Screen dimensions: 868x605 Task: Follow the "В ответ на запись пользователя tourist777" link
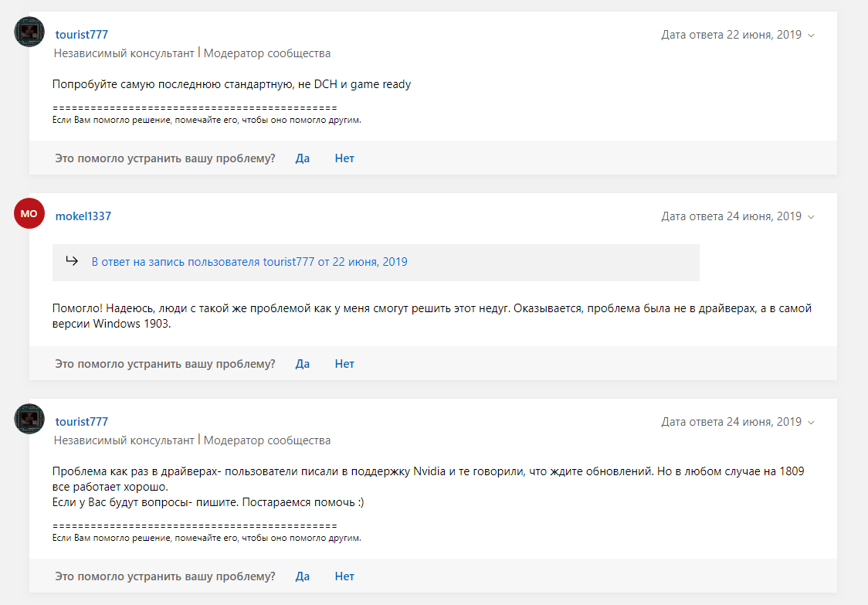[249, 262]
